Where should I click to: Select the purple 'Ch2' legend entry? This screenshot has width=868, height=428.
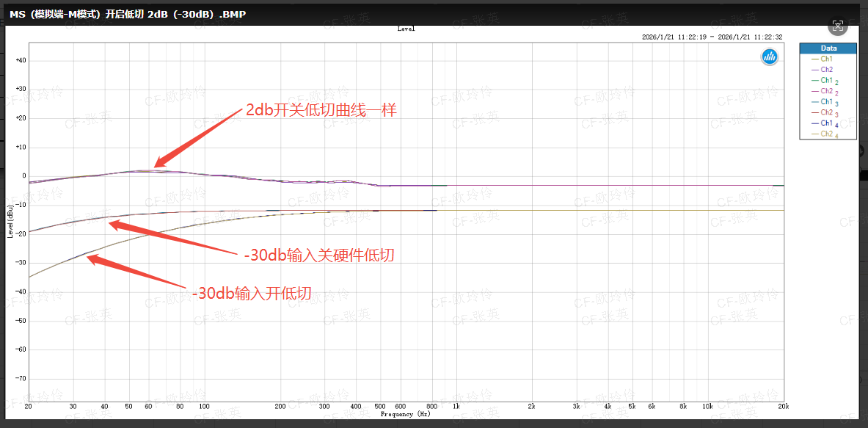822,70
